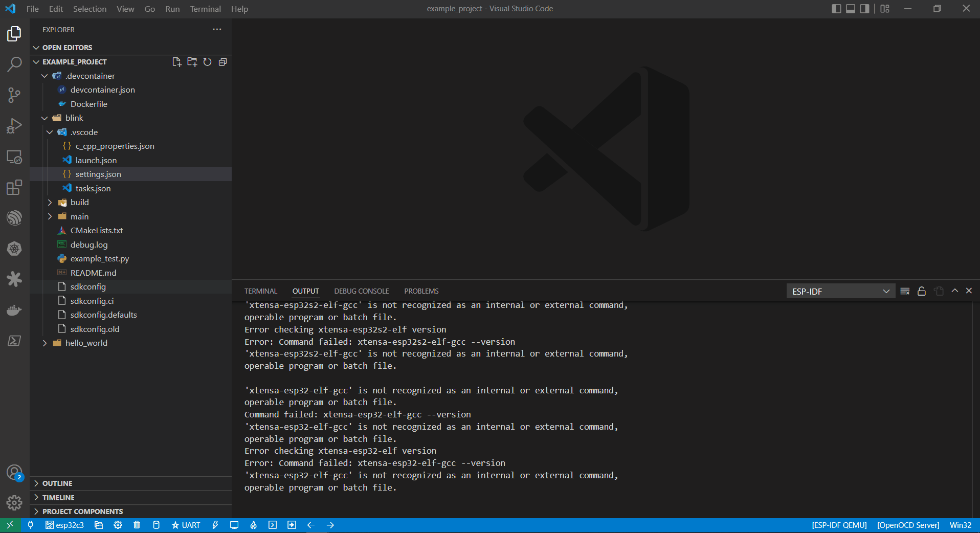Toggle the bottom panel visibility
This screenshot has width=980, height=533.
[x=851, y=8]
